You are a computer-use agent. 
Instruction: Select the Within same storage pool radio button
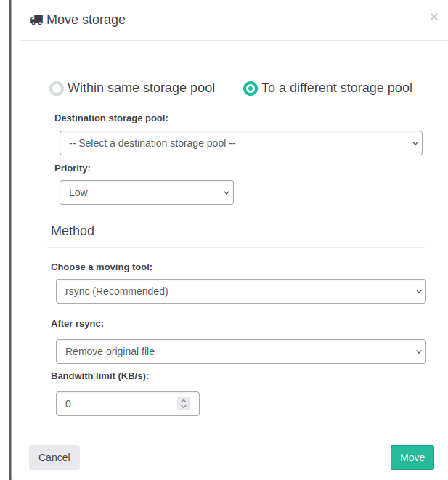tap(57, 89)
